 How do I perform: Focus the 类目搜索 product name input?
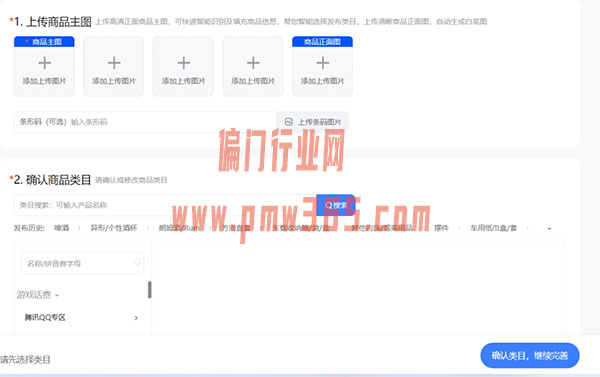click(165, 205)
